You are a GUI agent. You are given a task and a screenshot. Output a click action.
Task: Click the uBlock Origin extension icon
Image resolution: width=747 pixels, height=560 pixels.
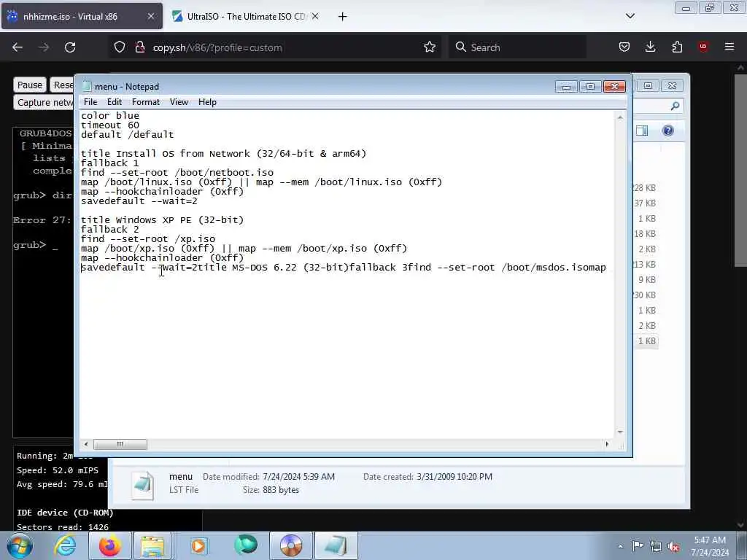point(703,47)
